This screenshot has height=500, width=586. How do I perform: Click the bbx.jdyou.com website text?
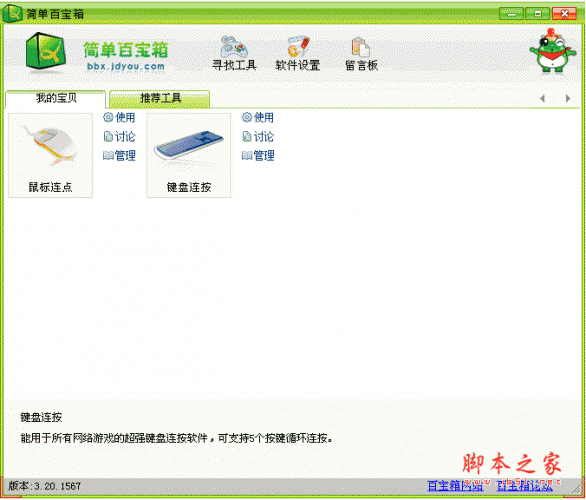pos(126,67)
